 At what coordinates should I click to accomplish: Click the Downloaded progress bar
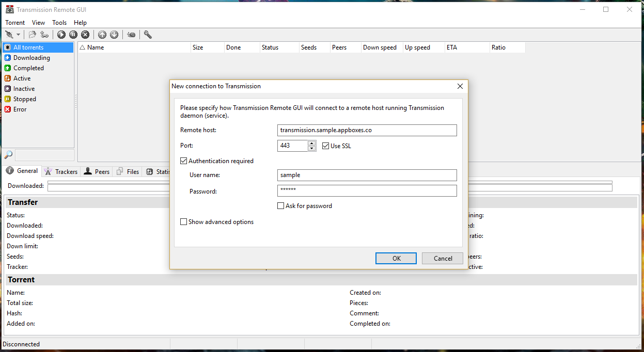[329, 185]
